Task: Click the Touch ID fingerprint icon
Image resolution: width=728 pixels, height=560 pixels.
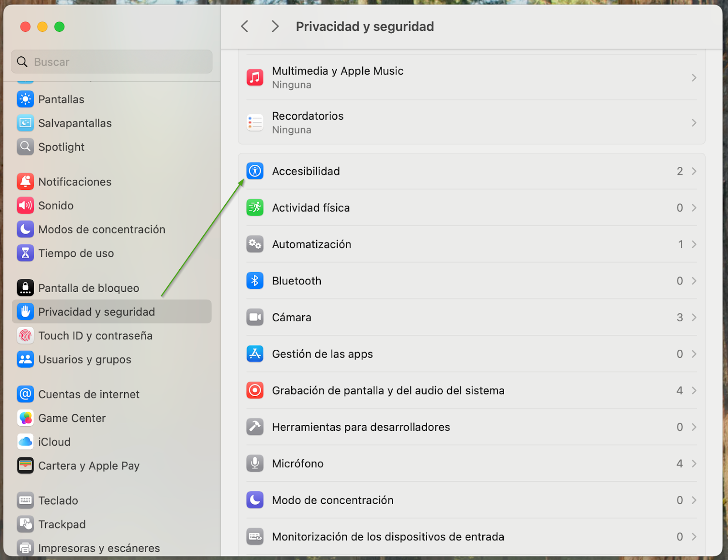Action: pos(25,336)
